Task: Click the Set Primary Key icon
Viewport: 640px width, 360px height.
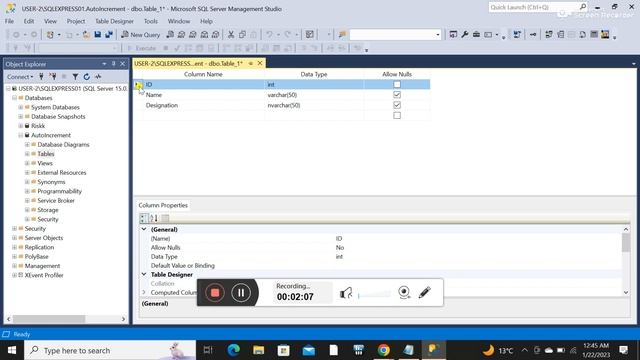Action: click(533, 35)
